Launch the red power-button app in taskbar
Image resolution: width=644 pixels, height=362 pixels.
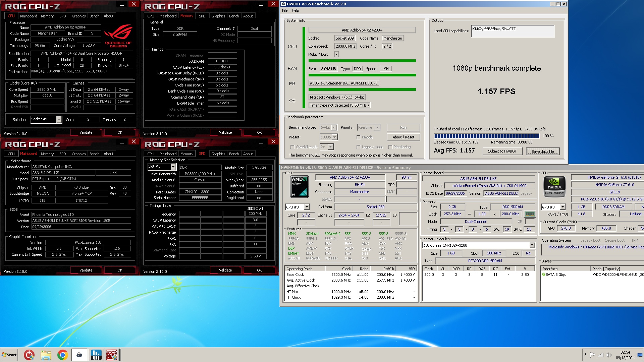29,355
